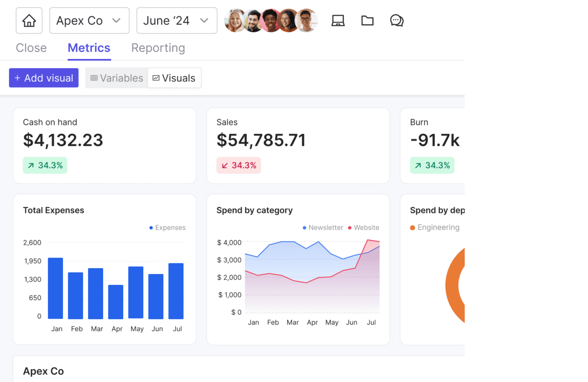This screenshot has height=382, width=588.
Task: Click the home icon button
Action: point(29,21)
